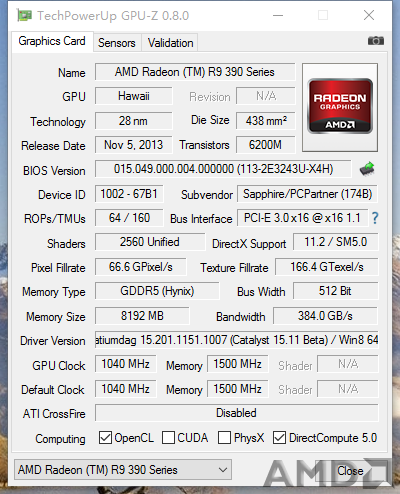Click the GPU-Z app icon in the title bar
400x494 pixels.
coord(24,15)
